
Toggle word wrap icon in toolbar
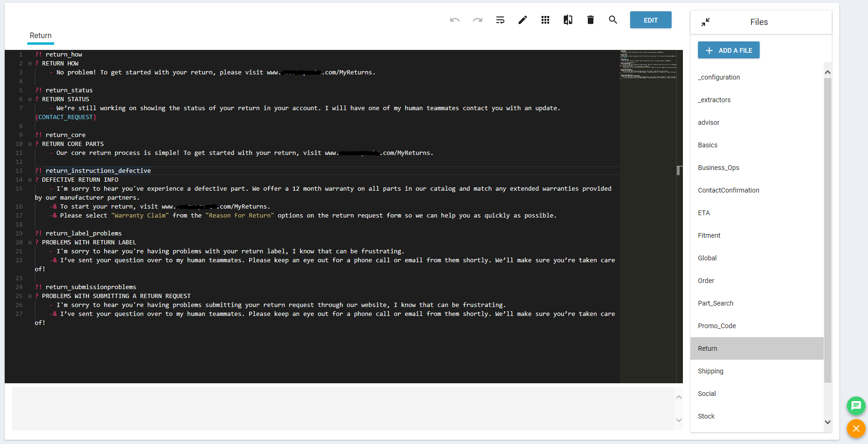500,20
